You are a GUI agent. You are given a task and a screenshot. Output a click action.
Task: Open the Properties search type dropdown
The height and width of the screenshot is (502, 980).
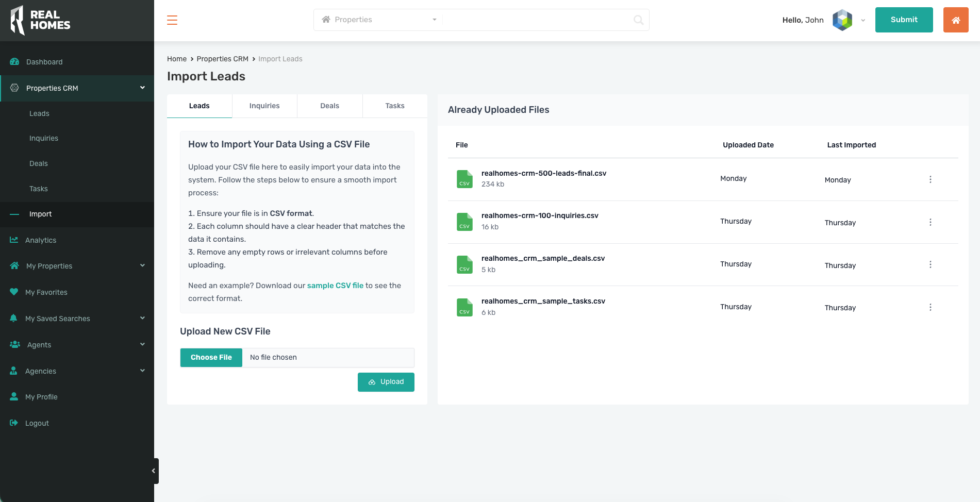[x=379, y=20]
